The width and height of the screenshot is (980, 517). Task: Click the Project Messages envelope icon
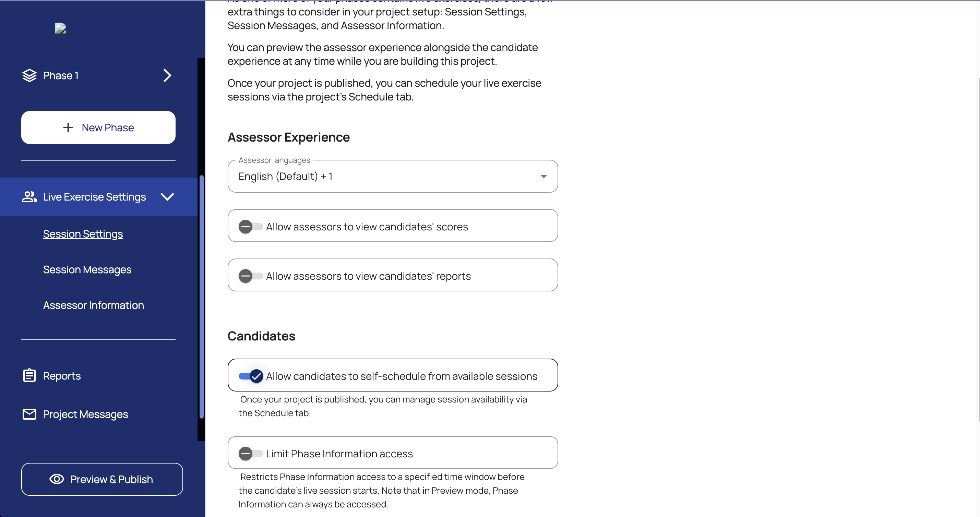[x=29, y=414]
